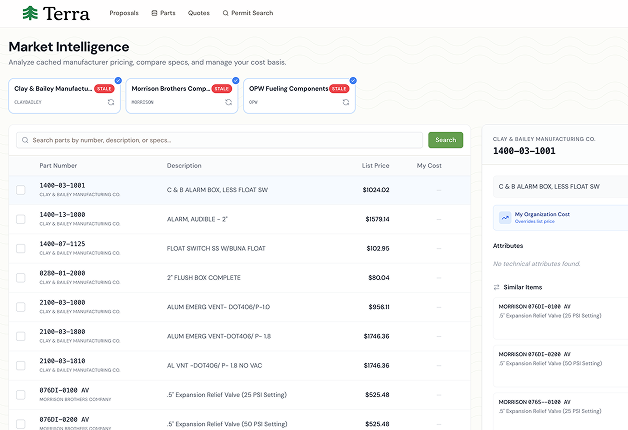The height and width of the screenshot is (430, 628).
Task: Open My Organization Cost chart icon
Action: [505, 217]
